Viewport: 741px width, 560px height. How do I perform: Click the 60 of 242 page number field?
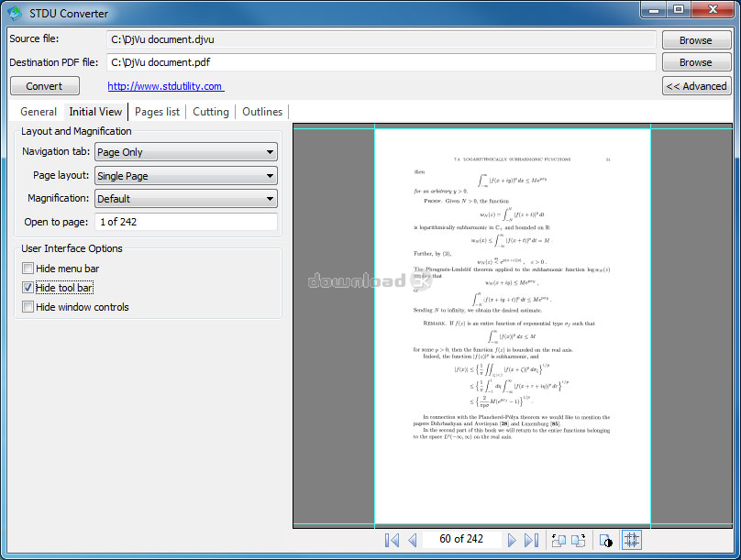click(x=461, y=539)
